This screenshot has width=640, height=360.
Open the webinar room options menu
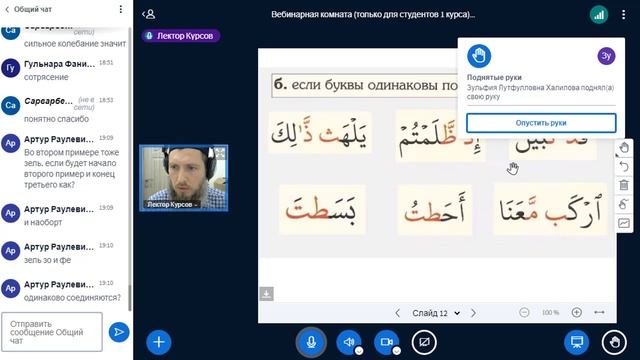[623, 15]
